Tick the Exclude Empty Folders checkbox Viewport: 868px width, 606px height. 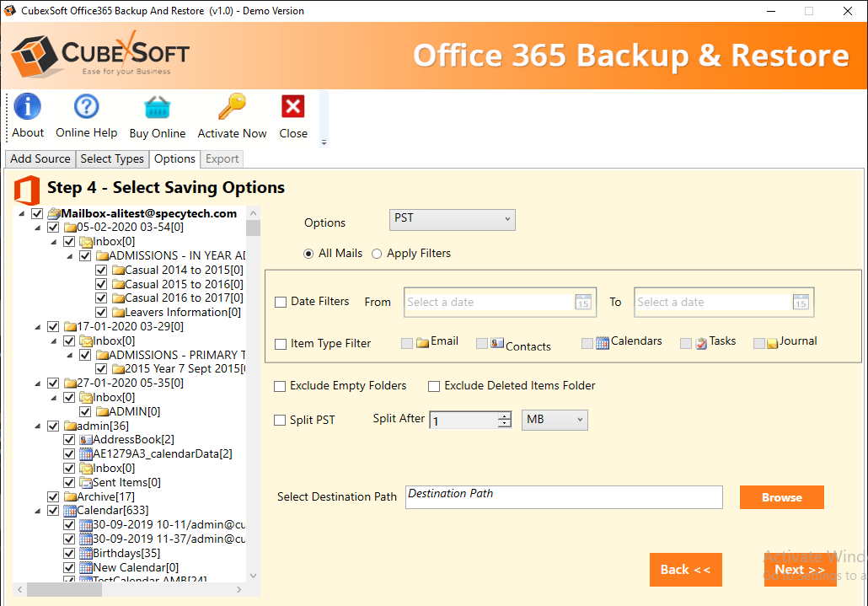(x=280, y=386)
